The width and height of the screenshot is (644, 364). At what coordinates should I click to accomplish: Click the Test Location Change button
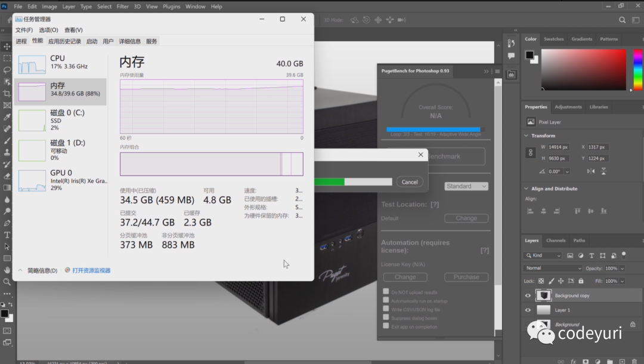[466, 218]
